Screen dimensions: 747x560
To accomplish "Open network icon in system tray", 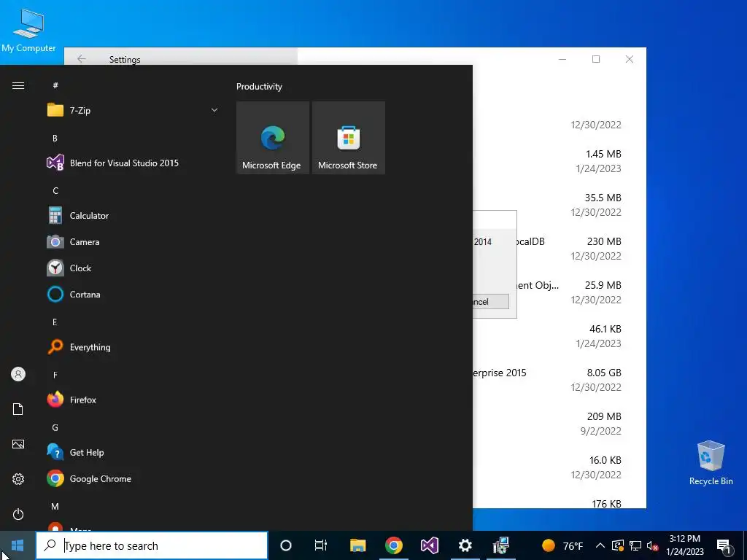I will pyautogui.click(x=635, y=545).
